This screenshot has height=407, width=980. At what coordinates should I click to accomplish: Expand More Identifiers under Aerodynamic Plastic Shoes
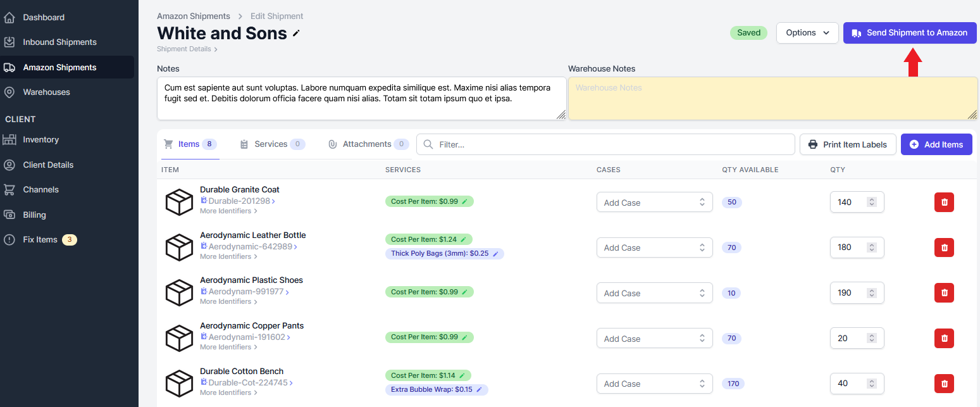point(228,301)
